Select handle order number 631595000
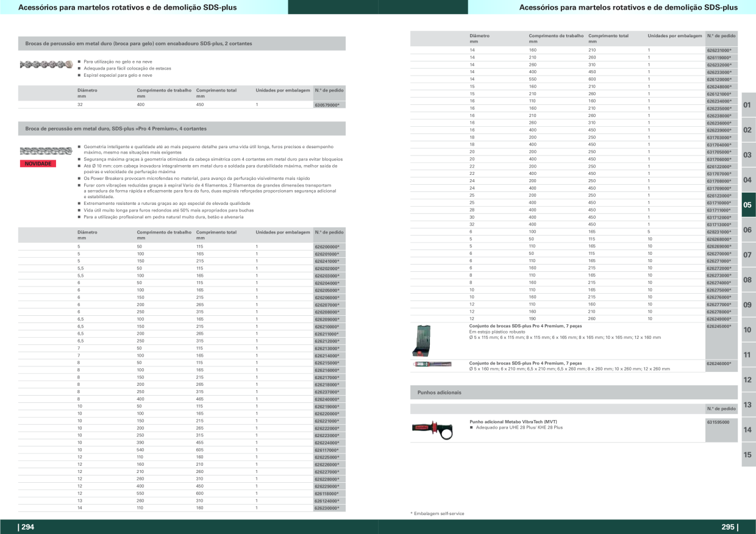756x534 pixels. point(719,422)
